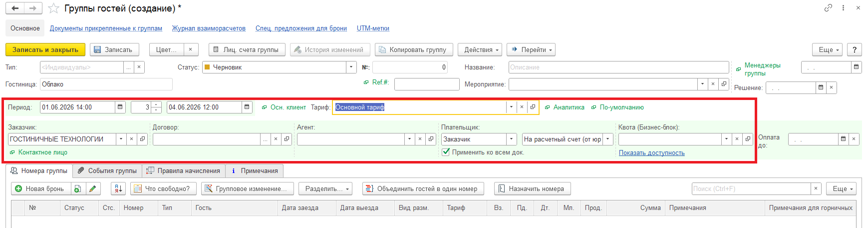Clear the Заказчик field
Viewport: 868px width, 228px height.
(132, 139)
